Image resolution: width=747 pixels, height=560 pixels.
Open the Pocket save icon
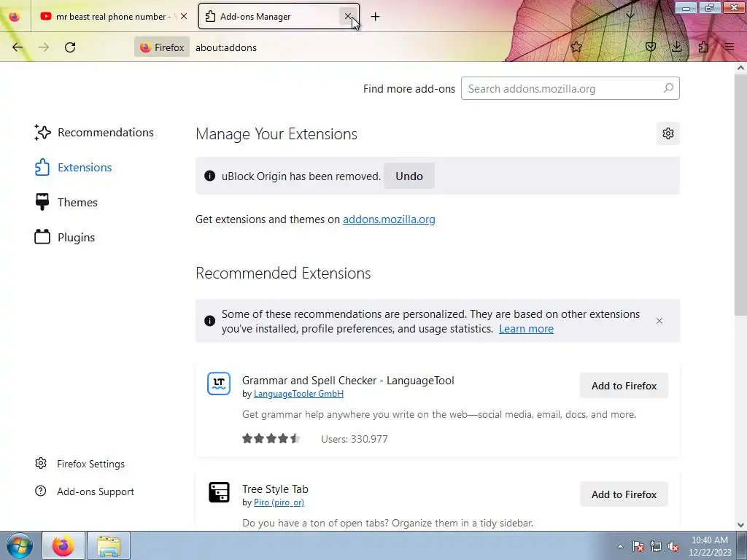[x=651, y=47]
